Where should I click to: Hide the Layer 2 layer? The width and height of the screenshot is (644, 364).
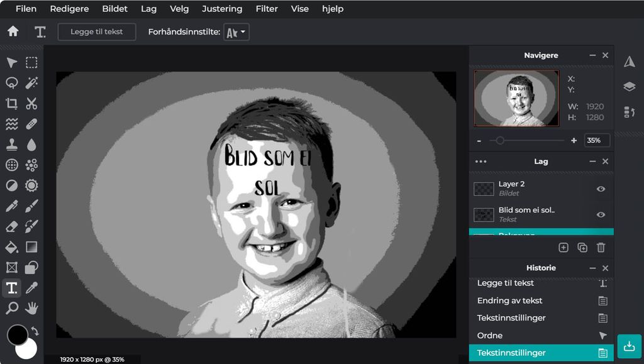(x=601, y=189)
